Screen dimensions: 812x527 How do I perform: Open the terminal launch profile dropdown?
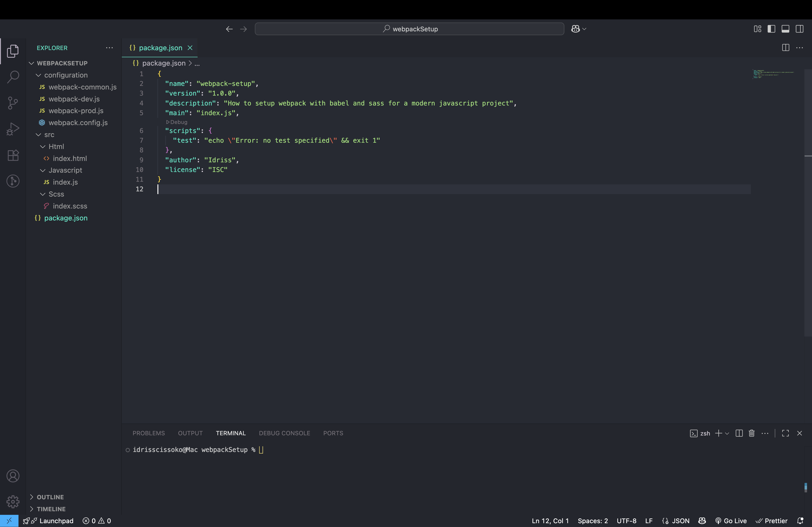click(727, 433)
